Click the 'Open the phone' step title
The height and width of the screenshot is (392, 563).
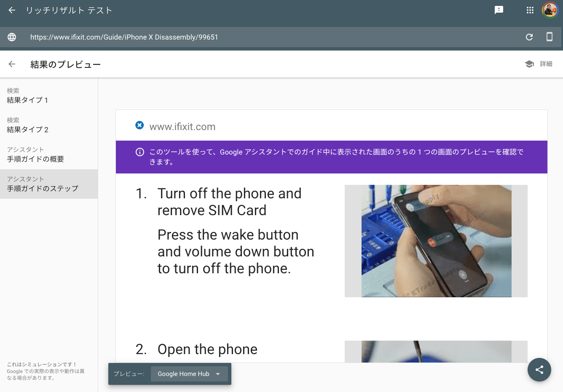pyautogui.click(x=207, y=349)
